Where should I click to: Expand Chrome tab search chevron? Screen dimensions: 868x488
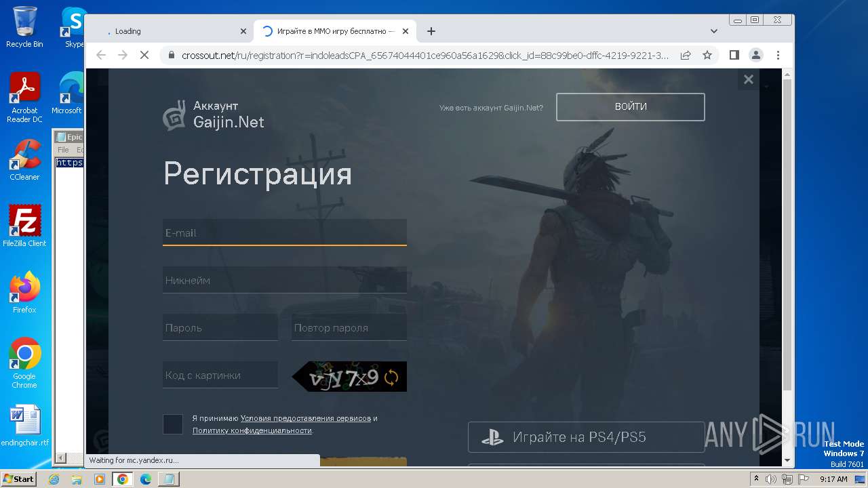pos(714,31)
